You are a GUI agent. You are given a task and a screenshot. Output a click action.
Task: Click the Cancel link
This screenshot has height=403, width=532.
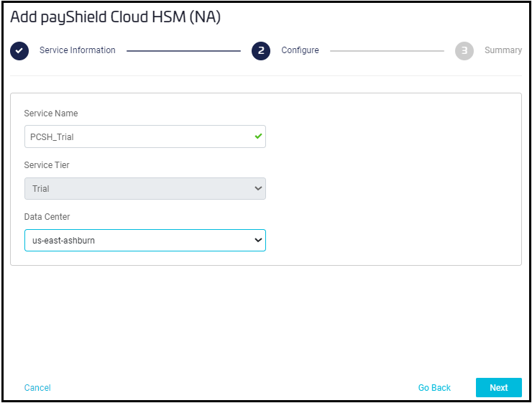click(37, 388)
